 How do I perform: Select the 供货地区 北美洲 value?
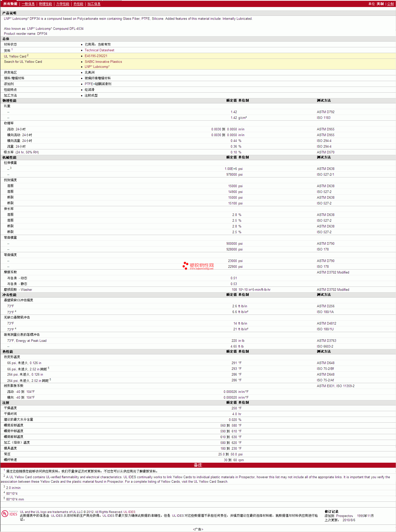(x=90, y=72)
